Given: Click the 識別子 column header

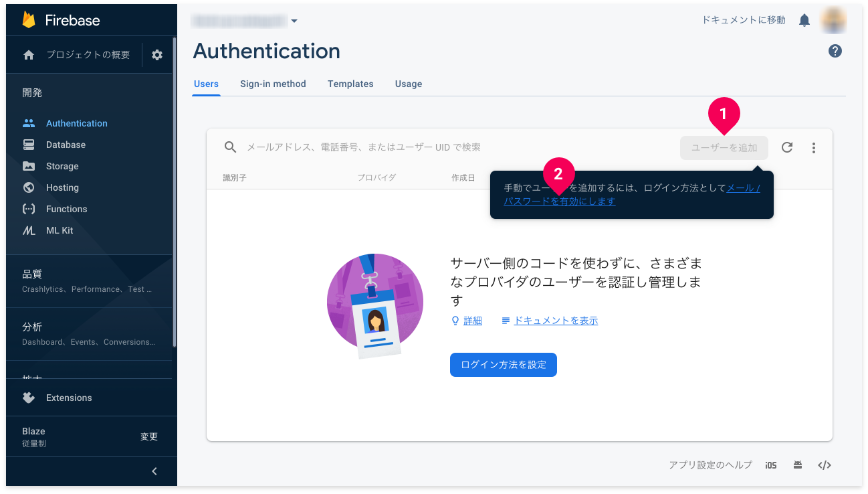Looking at the screenshot, I should (235, 177).
